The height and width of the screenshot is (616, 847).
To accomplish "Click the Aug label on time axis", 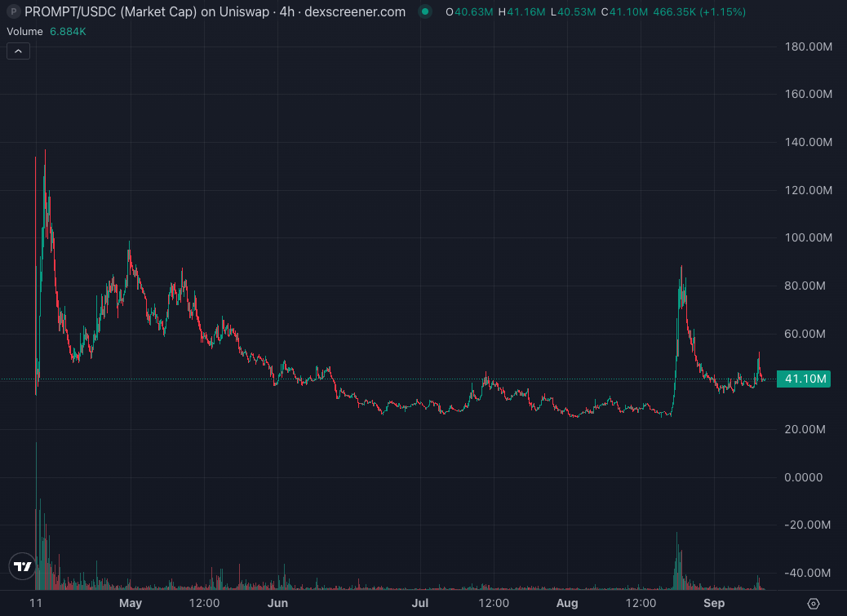I will (567, 603).
